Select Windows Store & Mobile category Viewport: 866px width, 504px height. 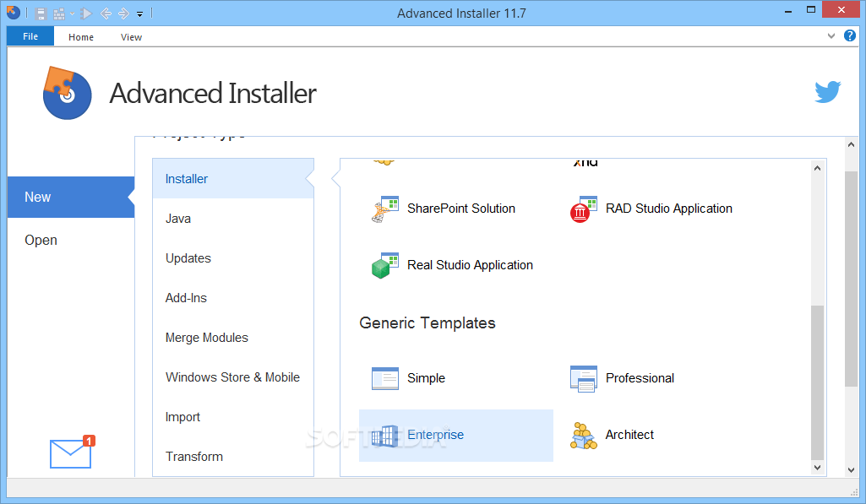pos(233,377)
